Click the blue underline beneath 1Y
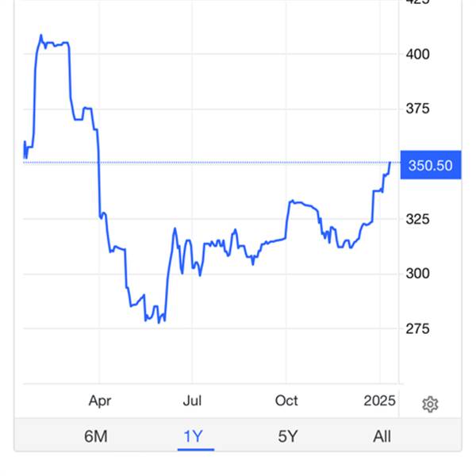 [196, 450]
